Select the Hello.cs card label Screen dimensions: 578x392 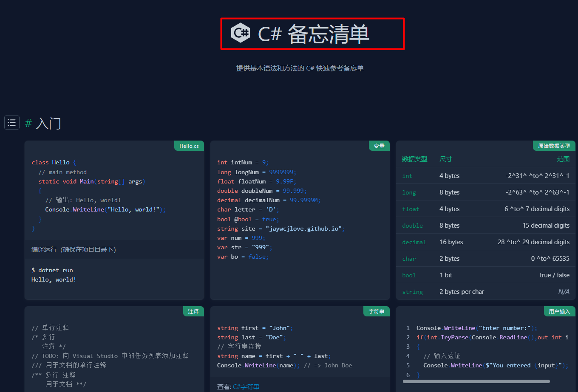tap(189, 146)
